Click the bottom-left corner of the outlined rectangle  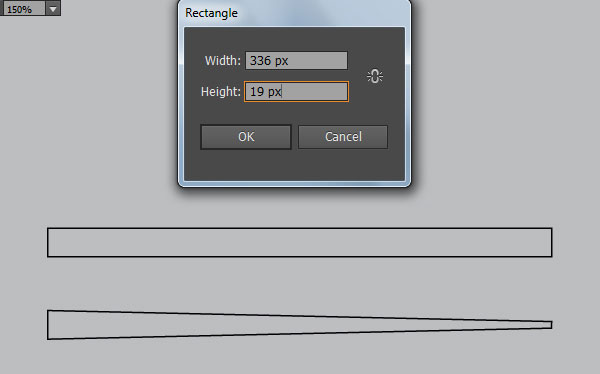pos(48,256)
